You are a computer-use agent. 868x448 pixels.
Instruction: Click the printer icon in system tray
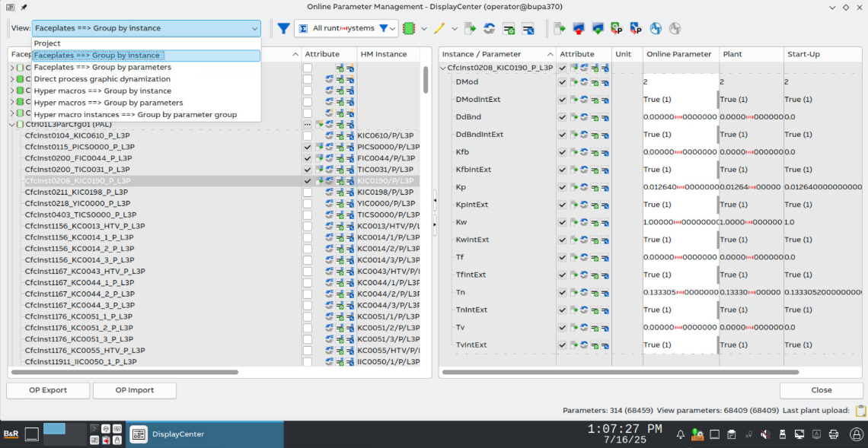(834, 434)
